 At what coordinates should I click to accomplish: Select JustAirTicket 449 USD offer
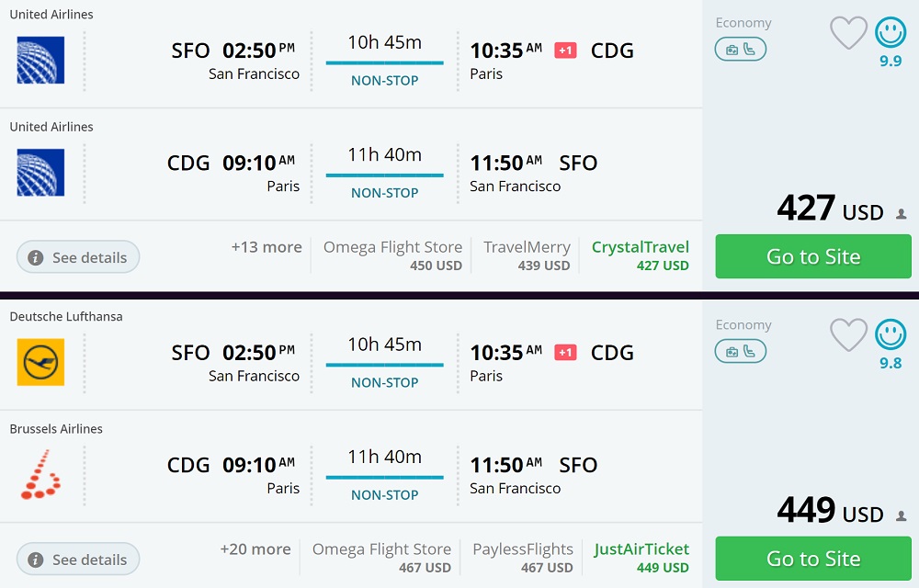tap(641, 558)
